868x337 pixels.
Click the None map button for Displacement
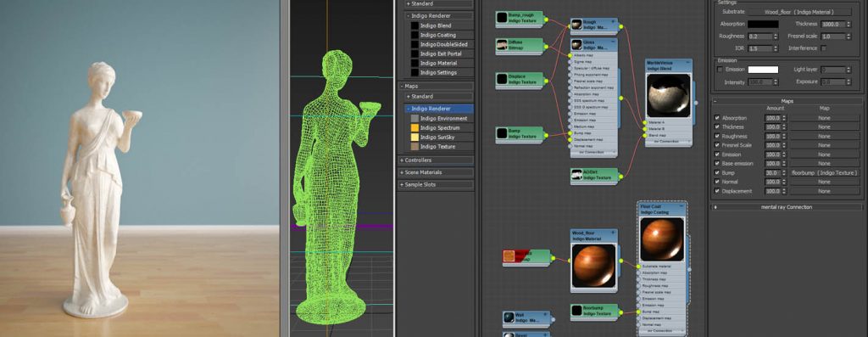click(824, 191)
